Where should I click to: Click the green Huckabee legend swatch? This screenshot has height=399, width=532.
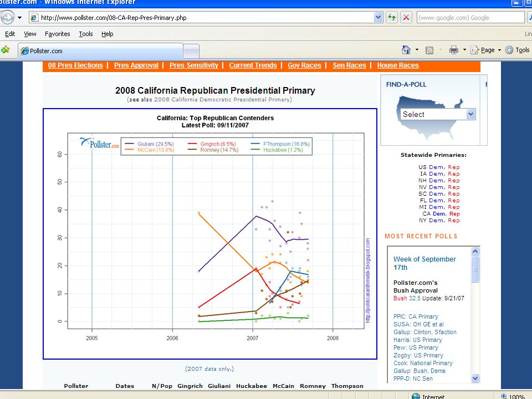(x=255, y=150)
